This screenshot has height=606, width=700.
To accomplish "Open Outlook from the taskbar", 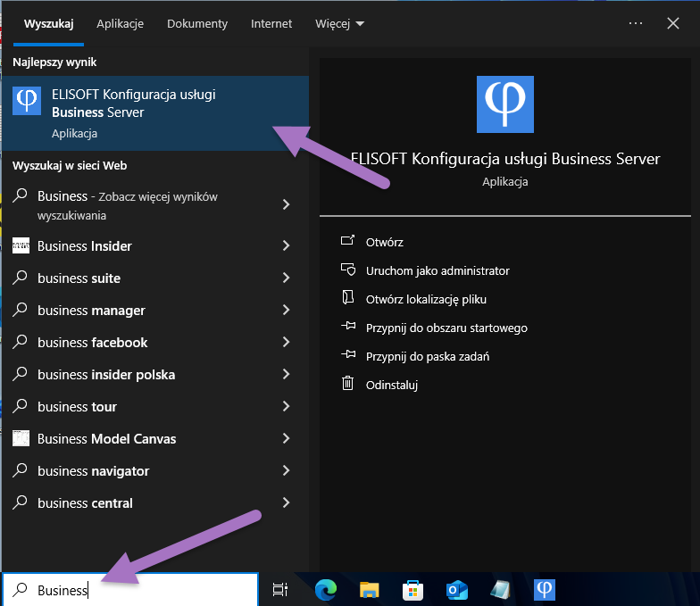I will tap(457, 589).
